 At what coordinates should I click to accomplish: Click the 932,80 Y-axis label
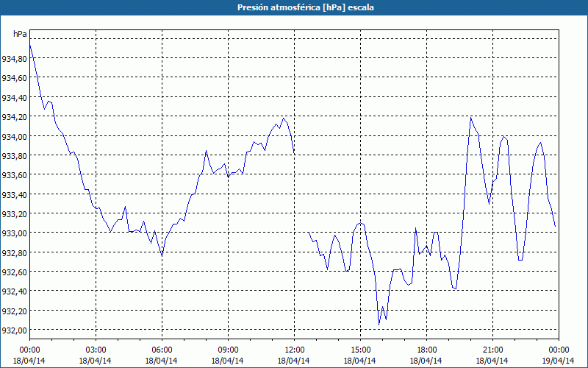[x=15, y=252]
